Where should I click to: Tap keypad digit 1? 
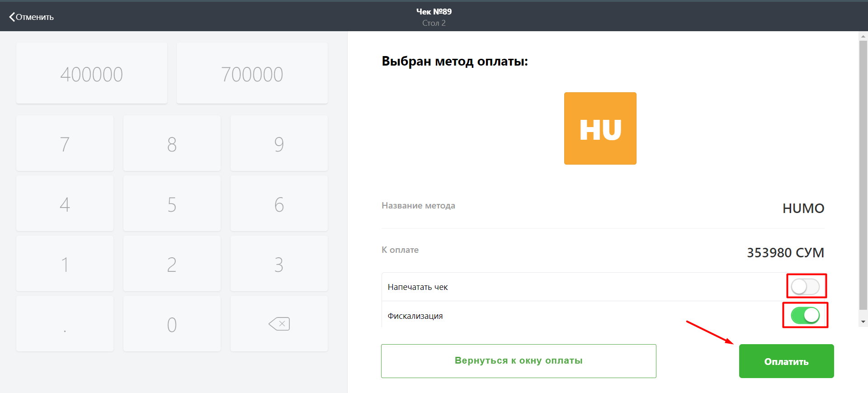(65, 264)
